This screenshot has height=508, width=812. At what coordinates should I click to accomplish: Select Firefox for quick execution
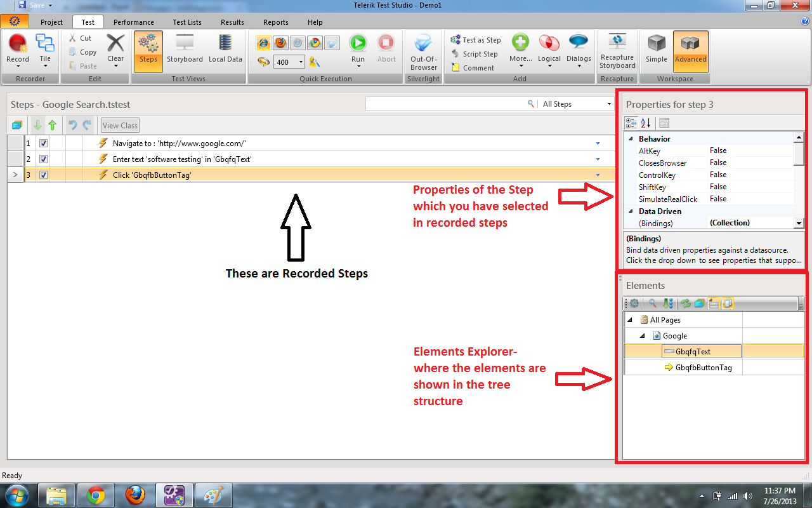[x=280, y=43]
